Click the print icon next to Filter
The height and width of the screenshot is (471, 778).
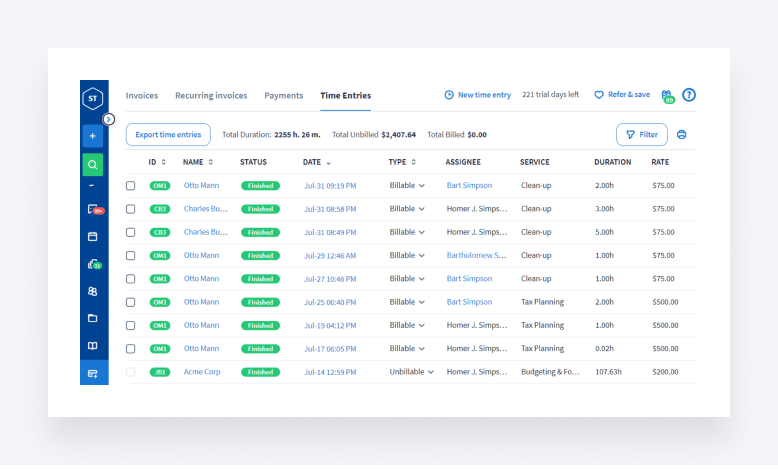[682, 135]
